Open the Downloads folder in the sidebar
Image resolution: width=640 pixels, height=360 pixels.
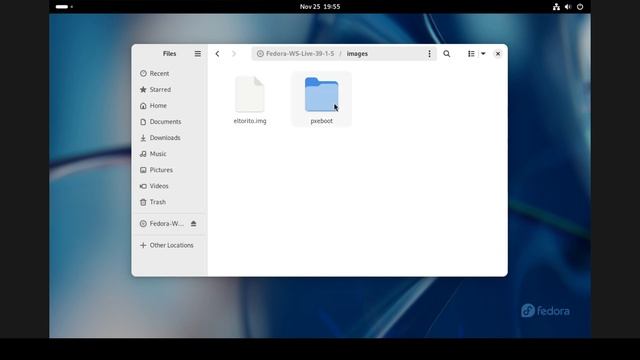(169, 138)
